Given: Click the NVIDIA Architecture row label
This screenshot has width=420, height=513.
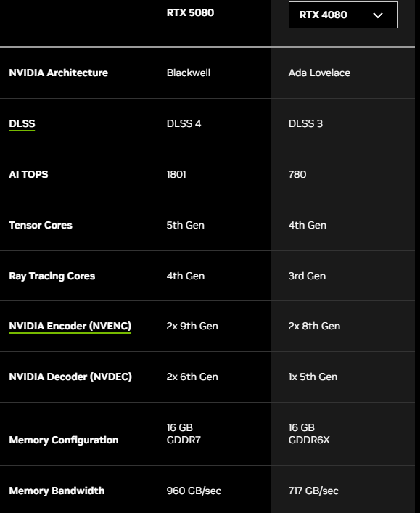Looking at the screenshot, I should pyautogui.click(x=59, y=73).
